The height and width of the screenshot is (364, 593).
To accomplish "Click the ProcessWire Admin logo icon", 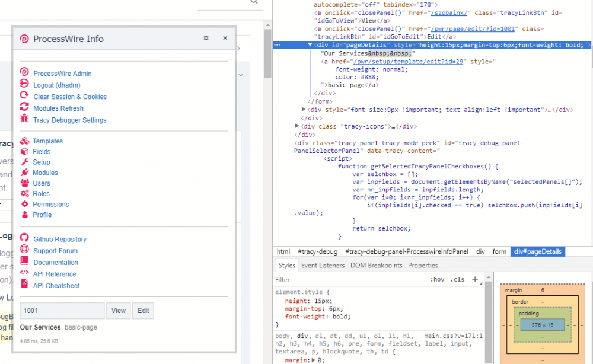I will click(x=24, y=73).
